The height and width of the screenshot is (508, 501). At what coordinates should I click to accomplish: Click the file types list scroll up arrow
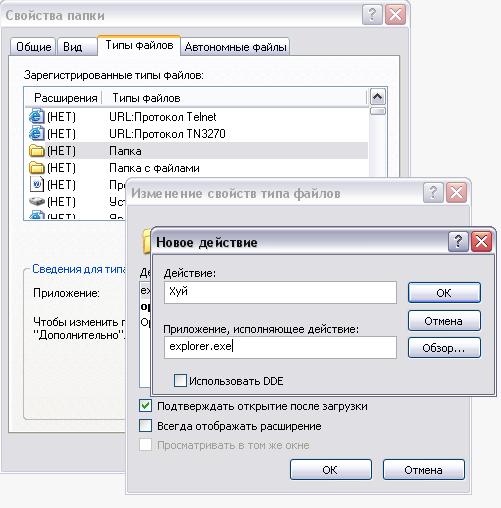[x=377, y=97]
